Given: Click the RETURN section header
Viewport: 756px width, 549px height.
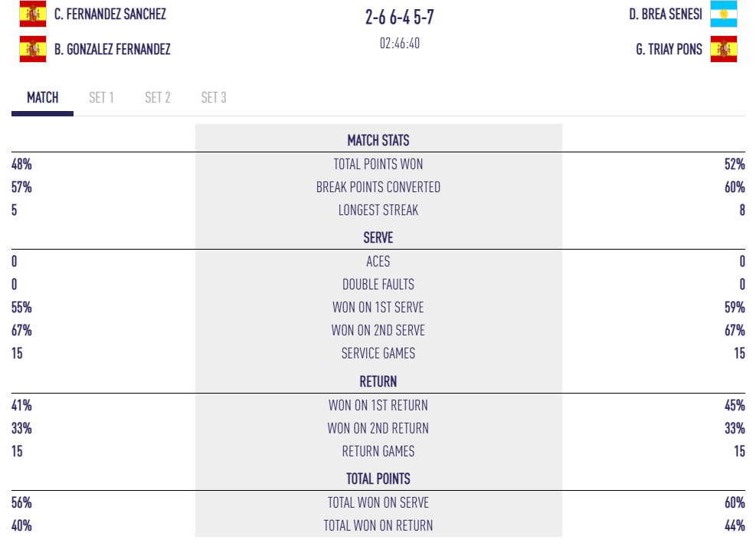Looking at the screenshot, I should point(378,381).
